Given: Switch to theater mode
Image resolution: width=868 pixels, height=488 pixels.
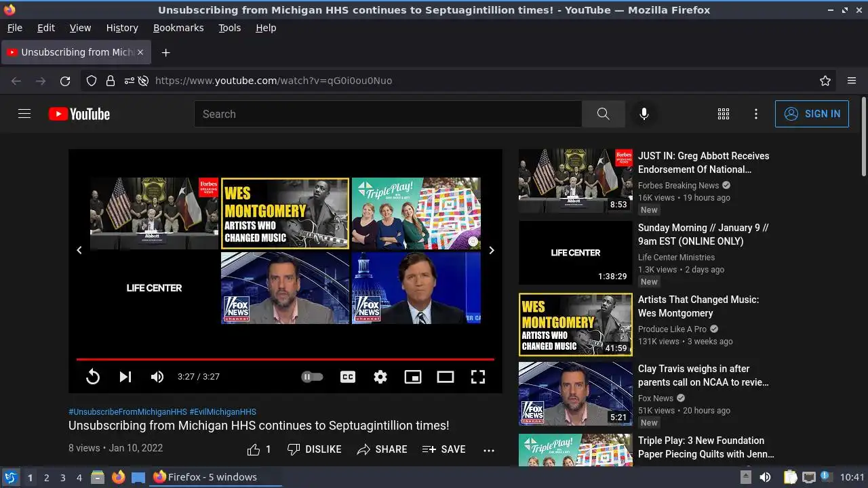Looking at the screenshot, I should pyautogui.click(x=446, y=377).
